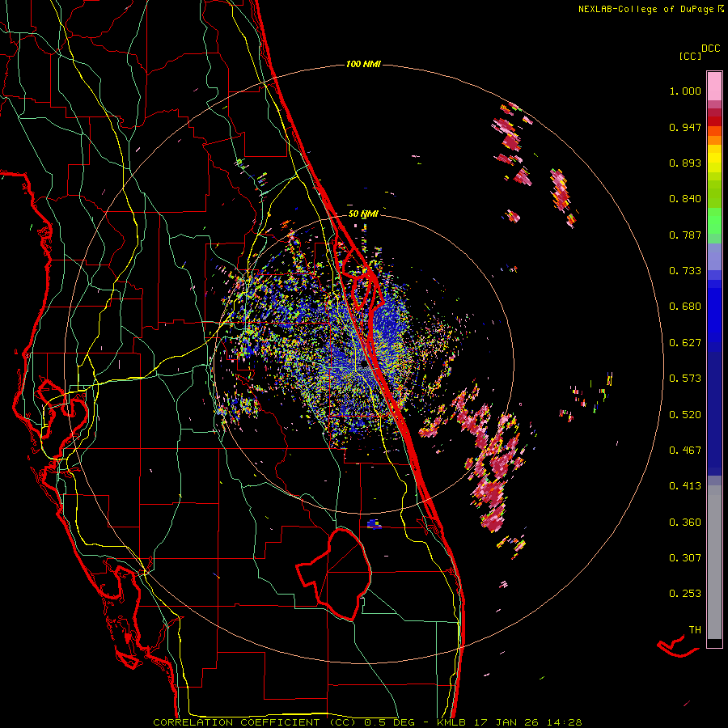Select the 0.840 legend value
Screen dimensions: 728x728
[x=685, y=199]
